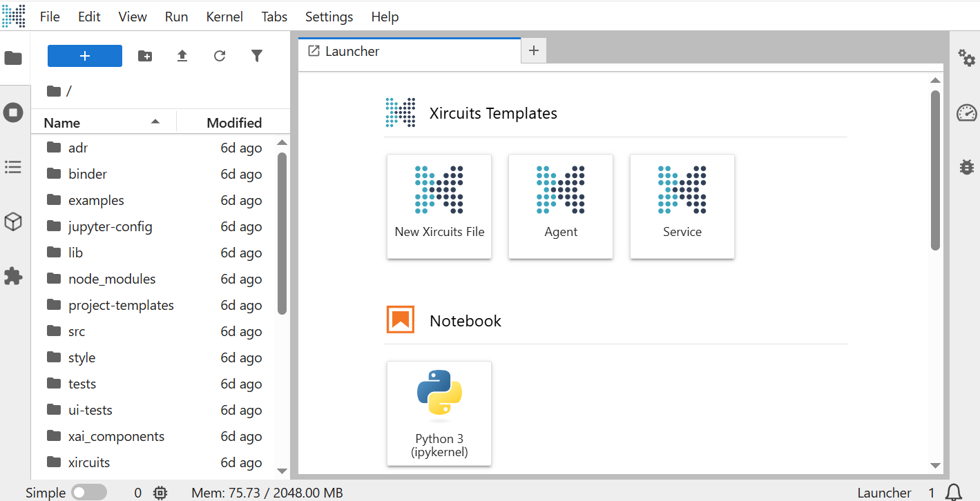Show the Table of Contents panel
Screen dimensions: 980x501
click(x=13, y=167)
